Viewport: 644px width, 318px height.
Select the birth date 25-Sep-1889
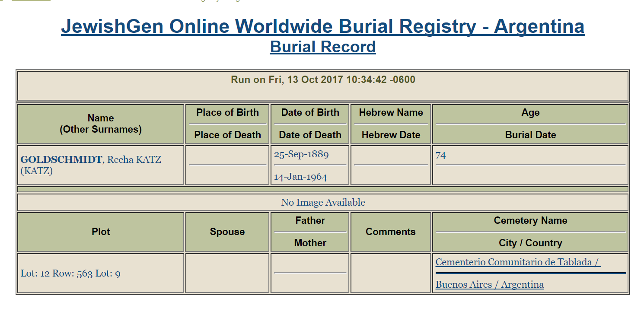click(301, 155)
